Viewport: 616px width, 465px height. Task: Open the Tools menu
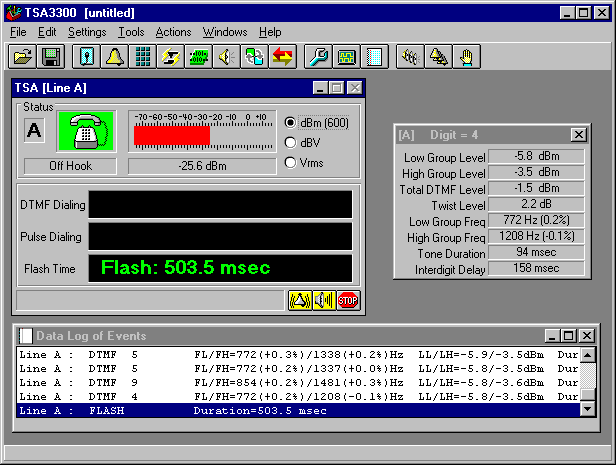point(131,32)
